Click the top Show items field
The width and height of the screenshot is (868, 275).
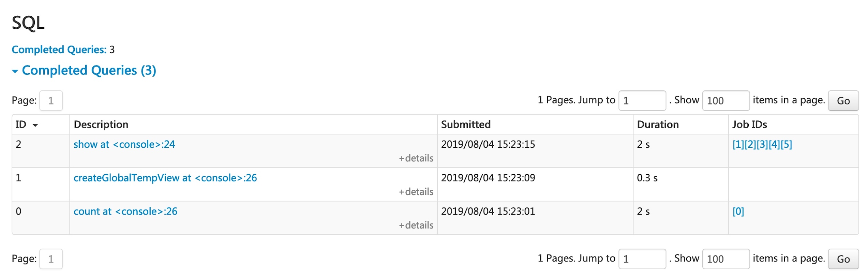725,100
